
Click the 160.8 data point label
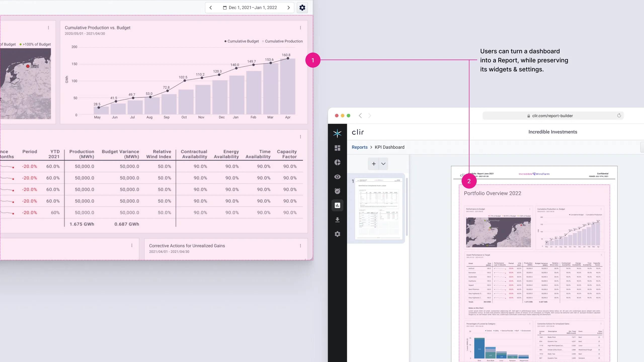[286, 55]
